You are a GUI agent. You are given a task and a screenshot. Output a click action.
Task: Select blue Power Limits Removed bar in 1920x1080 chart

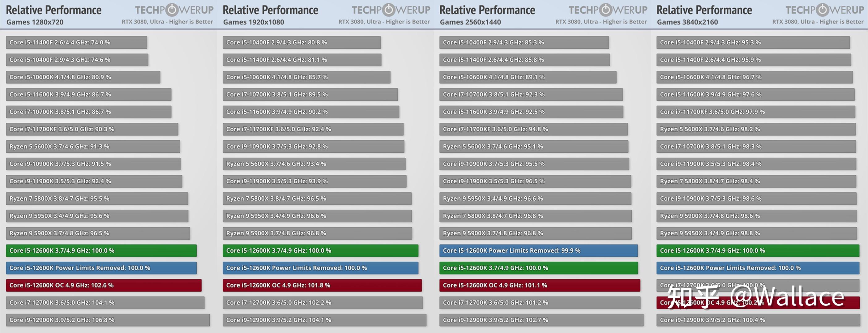[320, 268]
